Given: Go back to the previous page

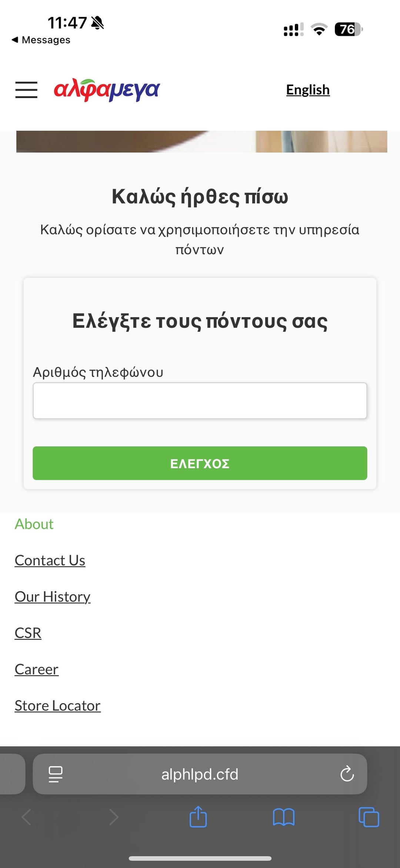Looking at the screenshot, I should click(x=27, y=817).
